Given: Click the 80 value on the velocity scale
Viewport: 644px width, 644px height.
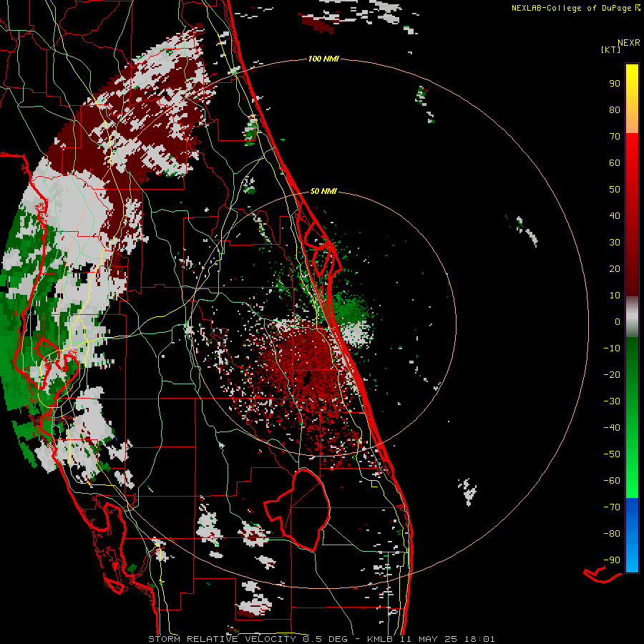Looking at the screenshot, I should pos(615,110).
